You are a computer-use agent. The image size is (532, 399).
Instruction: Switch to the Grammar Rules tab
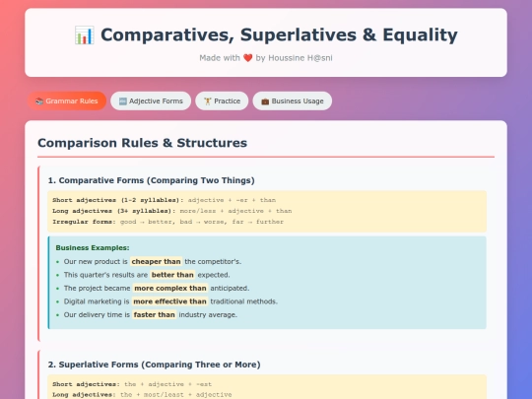point(67,100)
